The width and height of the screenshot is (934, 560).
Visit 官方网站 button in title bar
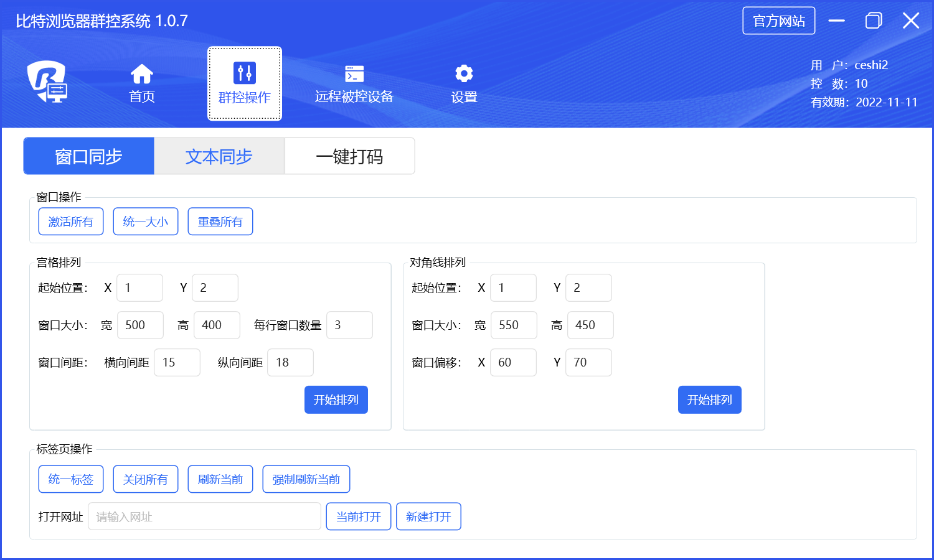pyautogui.click(x=778, y=21)
